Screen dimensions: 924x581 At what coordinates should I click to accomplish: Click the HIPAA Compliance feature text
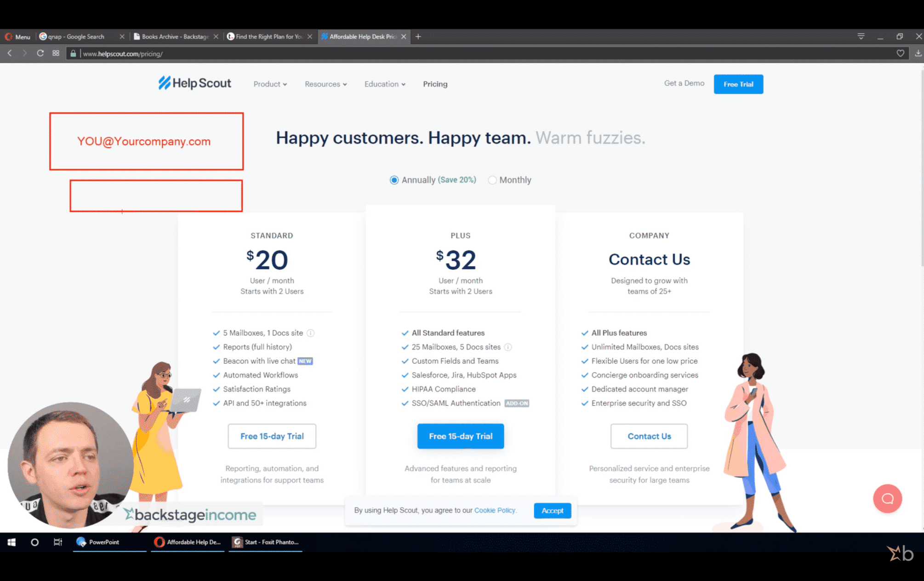point(444,389)
